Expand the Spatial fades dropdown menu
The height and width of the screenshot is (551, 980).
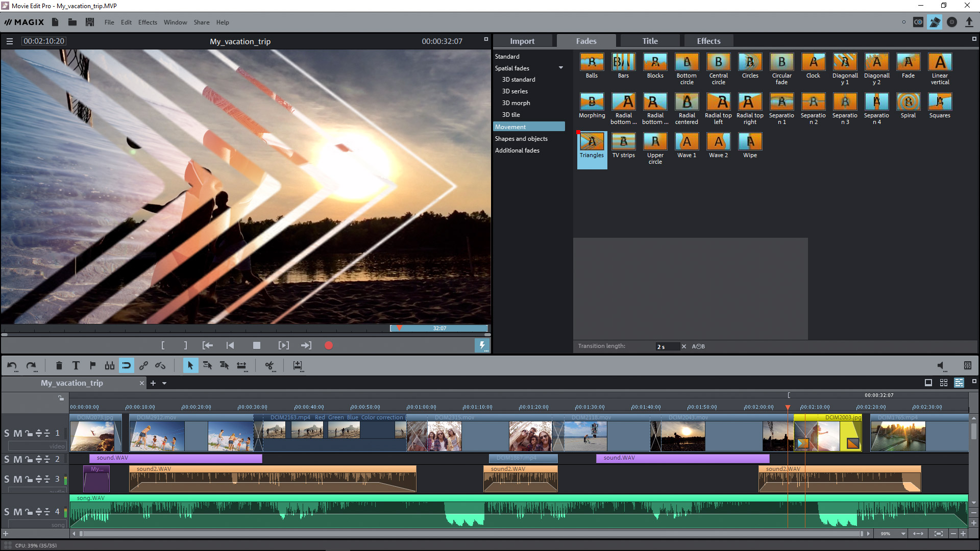pyautogui.click(x=560, y=67)
